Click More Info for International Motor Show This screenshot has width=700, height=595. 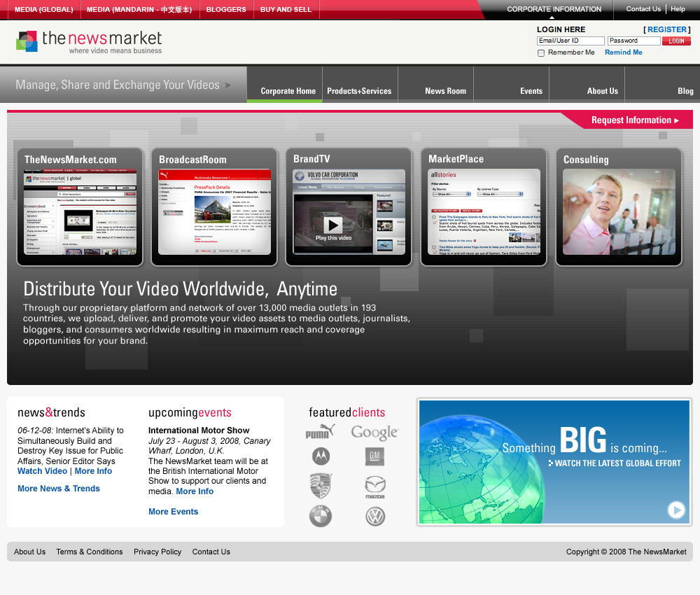pyautogui.click(x=195, y=491)
